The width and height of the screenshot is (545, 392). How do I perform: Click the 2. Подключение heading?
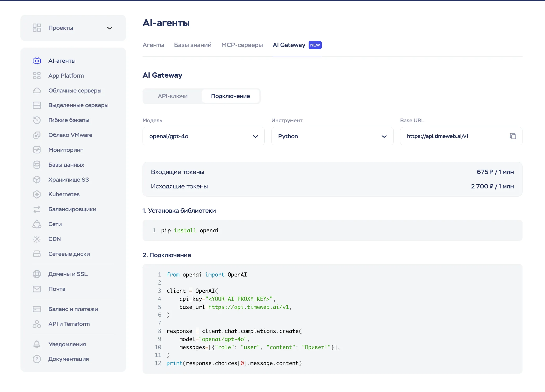[x=167, y=255]
